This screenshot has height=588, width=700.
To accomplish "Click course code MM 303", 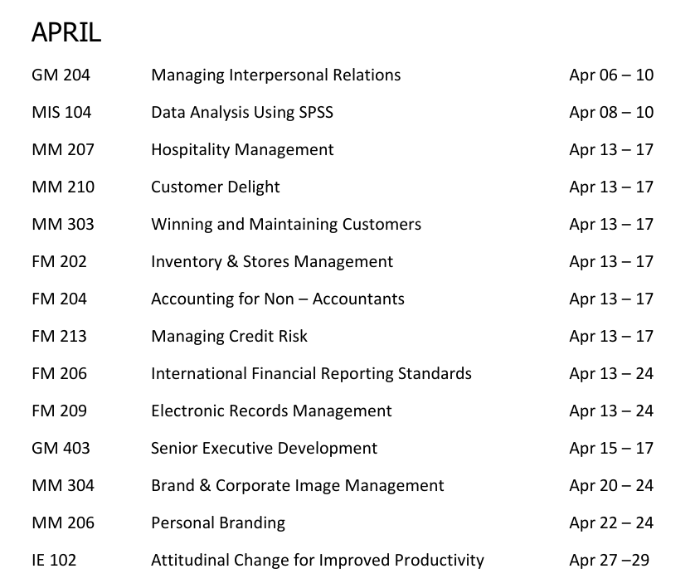I will point(63,224).
